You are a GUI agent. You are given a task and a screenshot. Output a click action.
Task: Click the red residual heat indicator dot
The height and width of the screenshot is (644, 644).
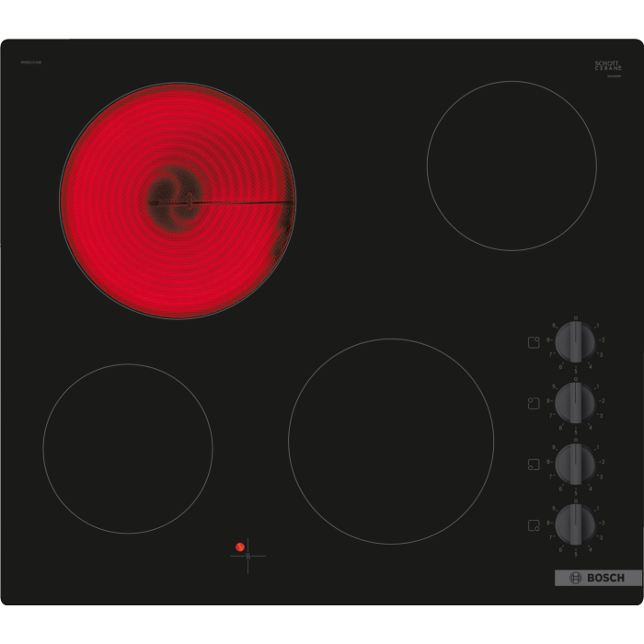240,546
